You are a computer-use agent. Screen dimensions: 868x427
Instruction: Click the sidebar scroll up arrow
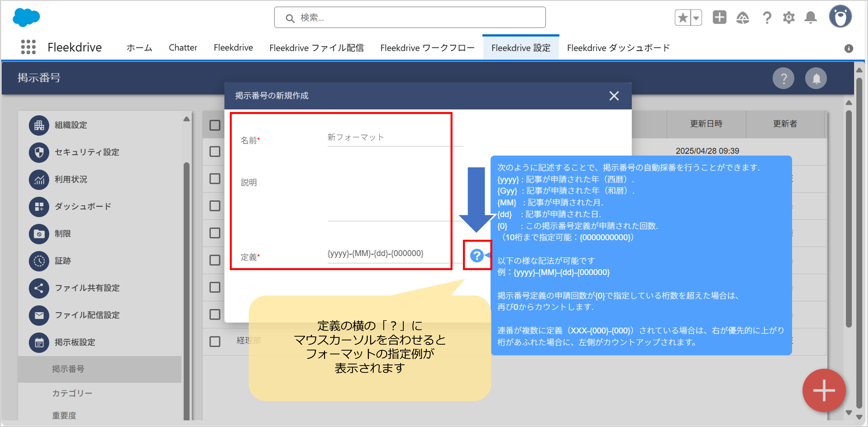[186, 119]
